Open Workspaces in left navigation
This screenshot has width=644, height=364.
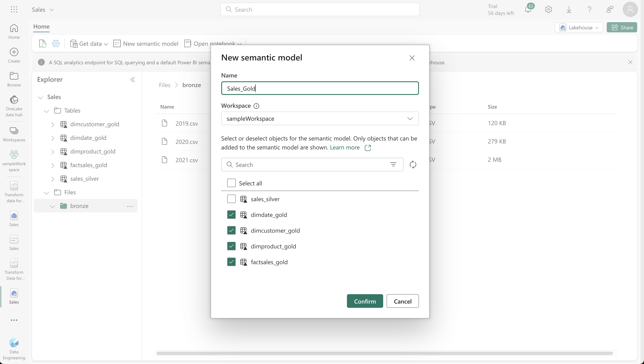pos(14,134)
